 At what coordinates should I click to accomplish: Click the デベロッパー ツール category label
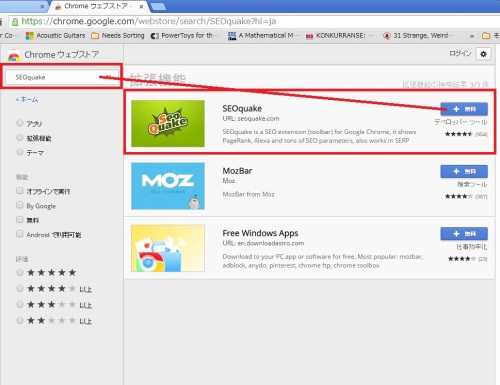click(460, 122)
